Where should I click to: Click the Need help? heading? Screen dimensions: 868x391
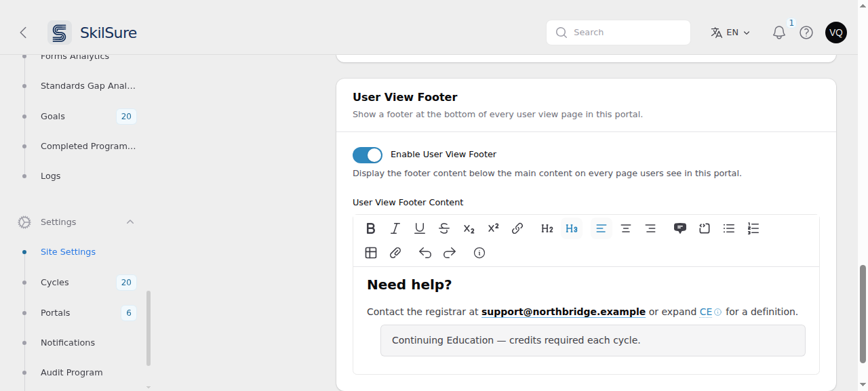click(410, 285)
